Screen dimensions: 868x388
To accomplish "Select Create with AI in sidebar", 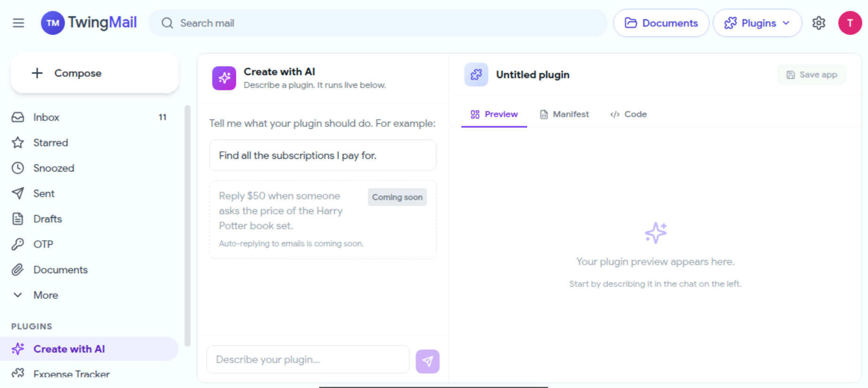I will (89, 349).
